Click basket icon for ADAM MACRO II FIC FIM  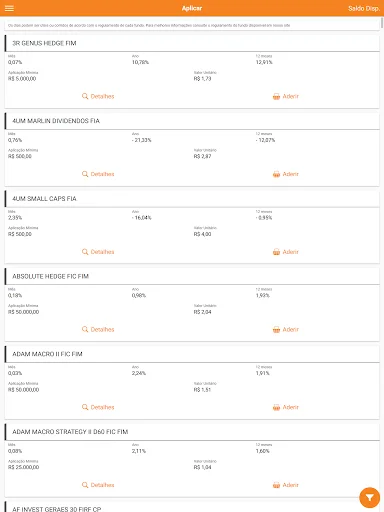coord(276,407)
